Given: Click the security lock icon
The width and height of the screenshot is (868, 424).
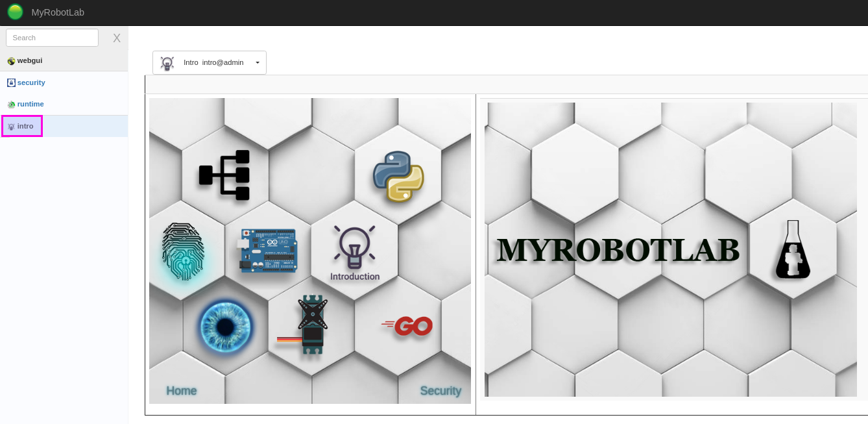Looking at the screenshot, I should tap(11, 82).
